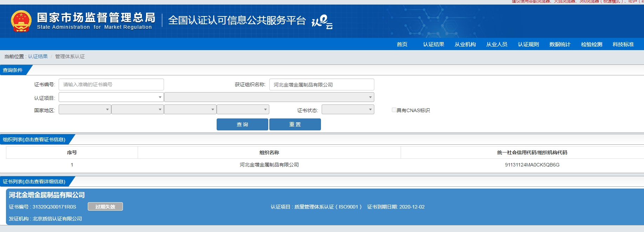Open the 检验检测 nav item
Viewport: 644px width, 232px height.
592,44
